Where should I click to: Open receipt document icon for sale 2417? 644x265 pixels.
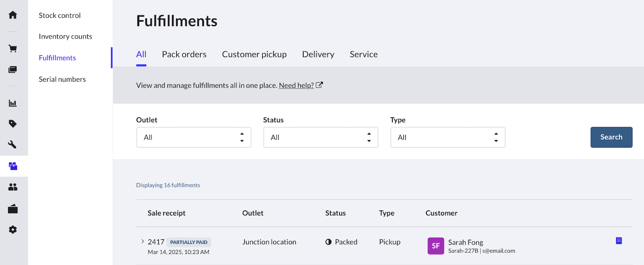tap(619, 241)
